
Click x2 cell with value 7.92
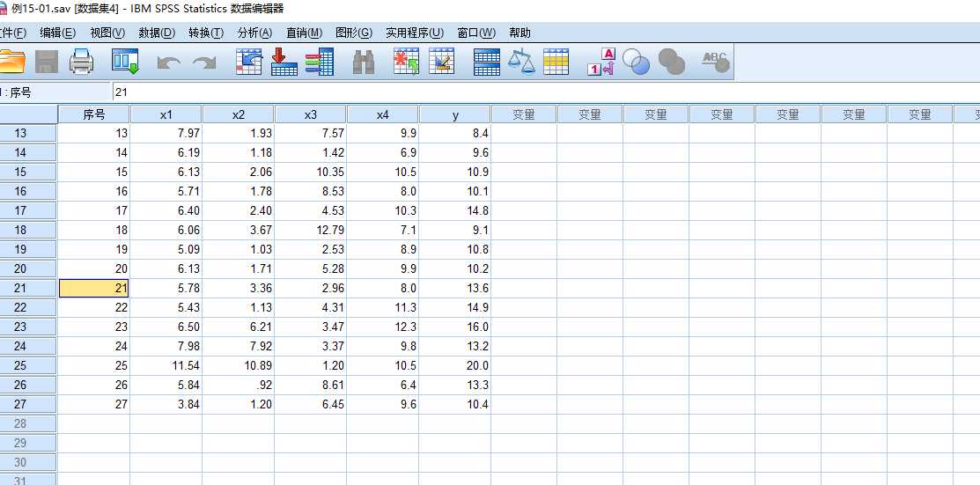(238, 346)
